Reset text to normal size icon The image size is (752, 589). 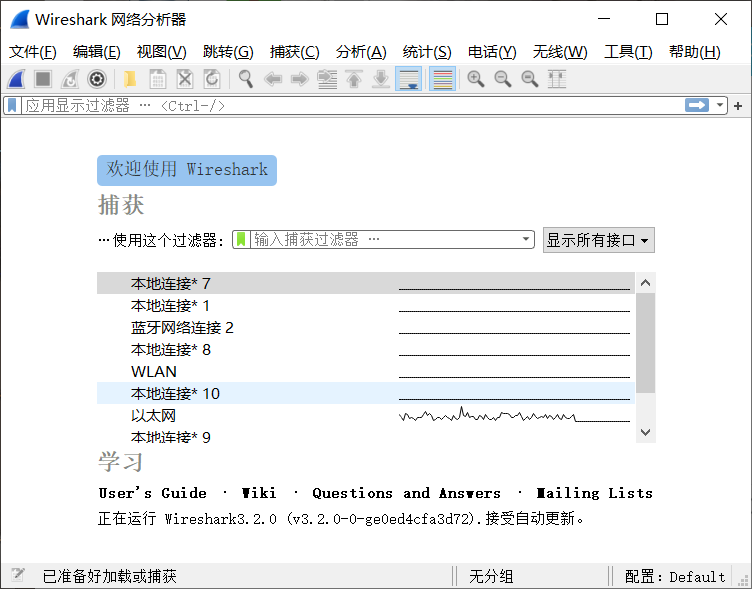coord(529,79)
